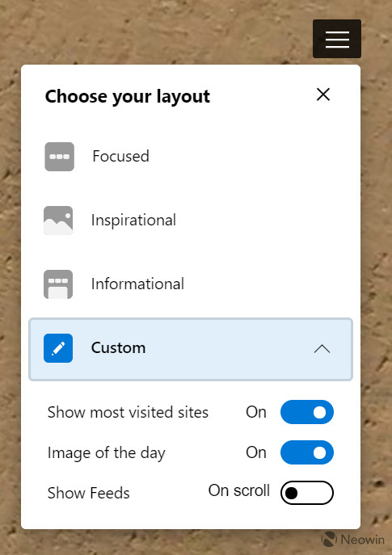Click the Show most visited sites label
This screenshot has height=555, width=392.
point(128,412)
